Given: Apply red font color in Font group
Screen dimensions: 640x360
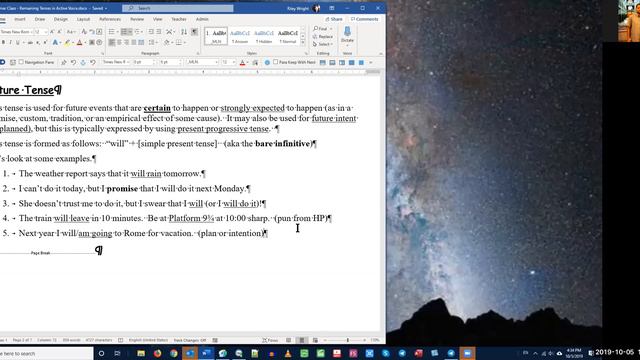Looking at the screenshot, I should click(x=80, y=42).
